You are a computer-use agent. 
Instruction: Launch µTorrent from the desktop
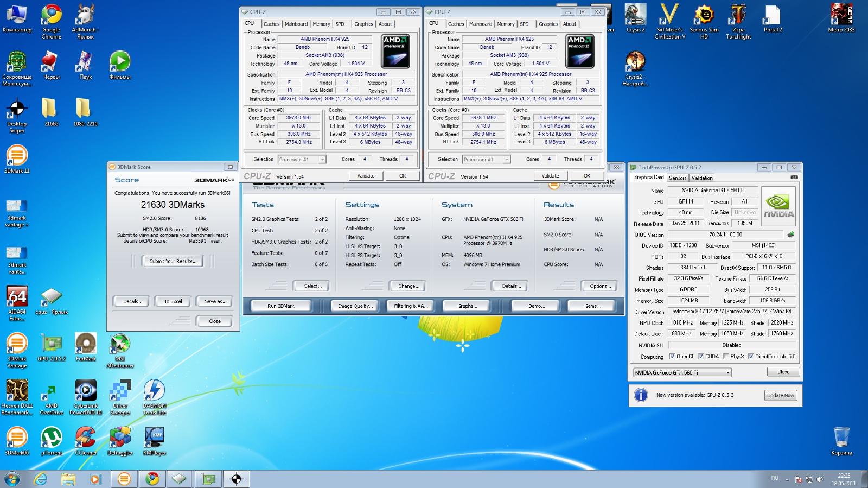coord(52,441)
